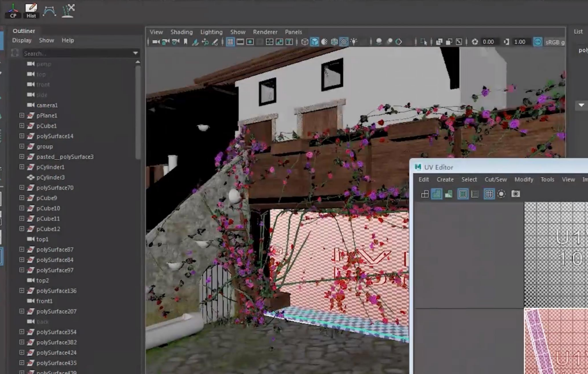Click the exposure icon beside 0.00
Screen dimensions: 588x374
(x=475, y=42)
